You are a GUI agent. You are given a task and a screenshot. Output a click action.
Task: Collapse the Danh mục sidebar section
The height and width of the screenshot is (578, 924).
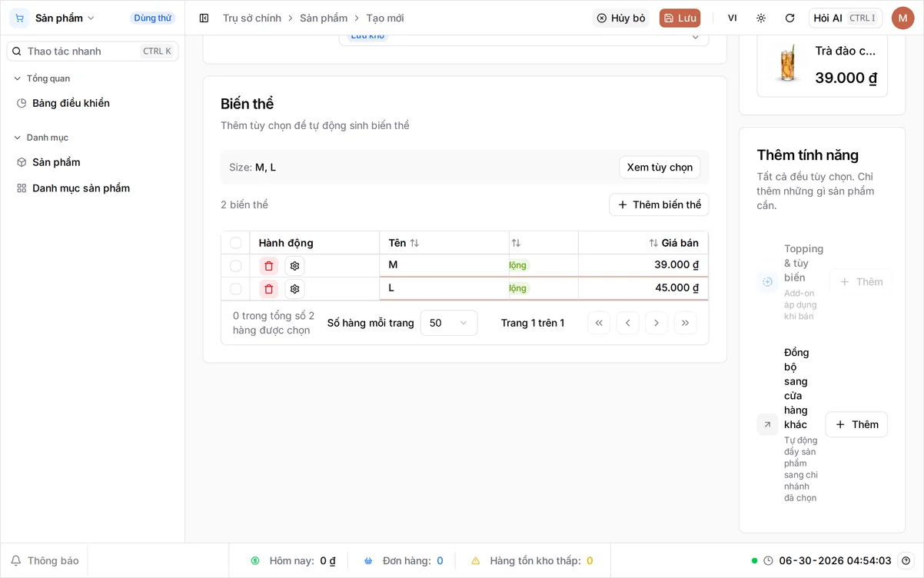[43, 138]
